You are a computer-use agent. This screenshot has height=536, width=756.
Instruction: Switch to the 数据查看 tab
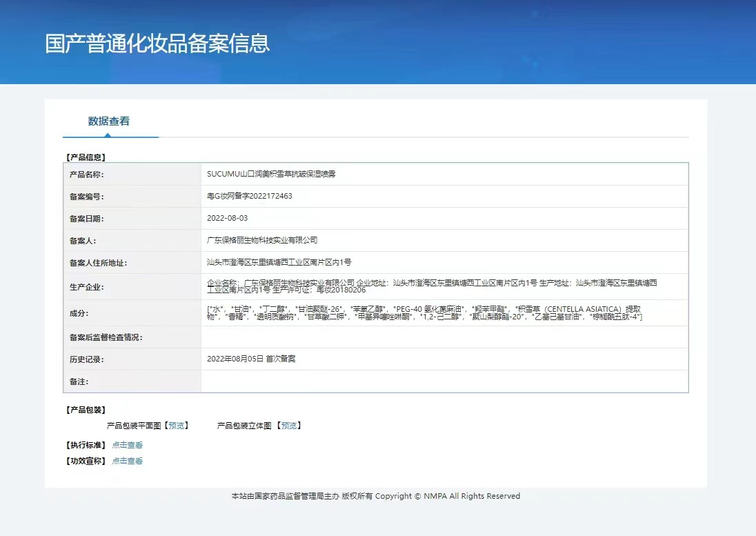coord(109,121)
